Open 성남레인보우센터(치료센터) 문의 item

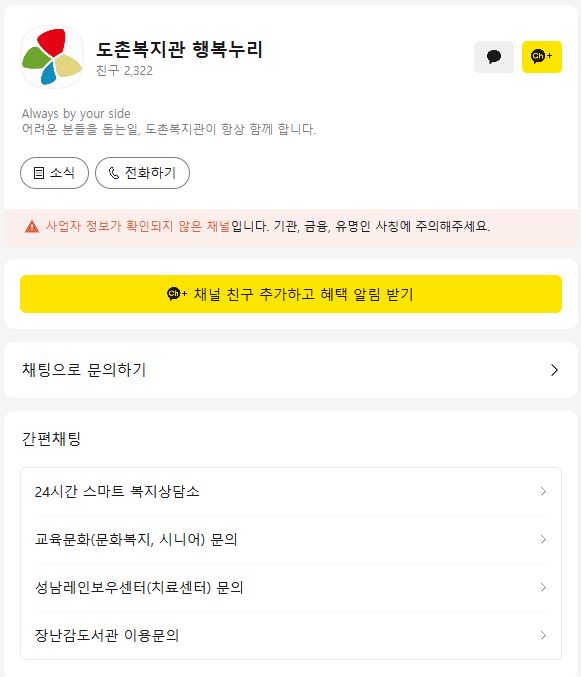(x=291, y=587)
